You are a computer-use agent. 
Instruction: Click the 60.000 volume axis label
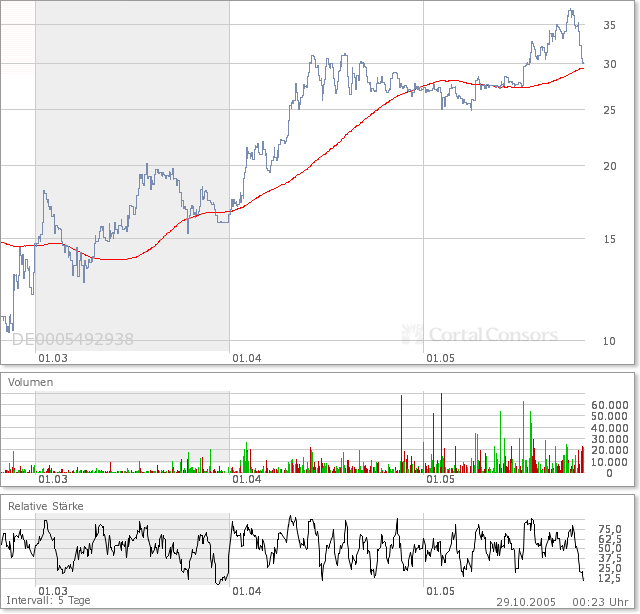(610, 406)
